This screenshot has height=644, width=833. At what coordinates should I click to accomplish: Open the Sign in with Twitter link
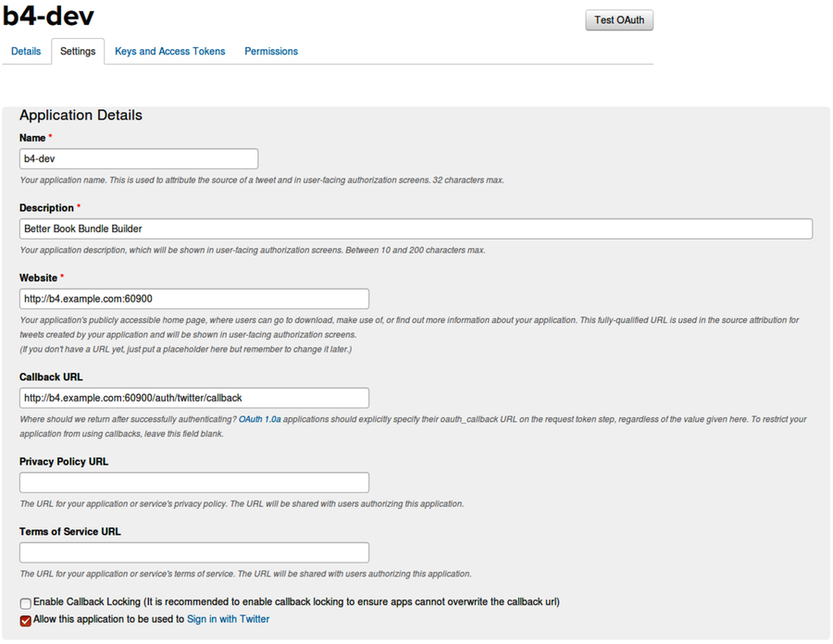228,618
